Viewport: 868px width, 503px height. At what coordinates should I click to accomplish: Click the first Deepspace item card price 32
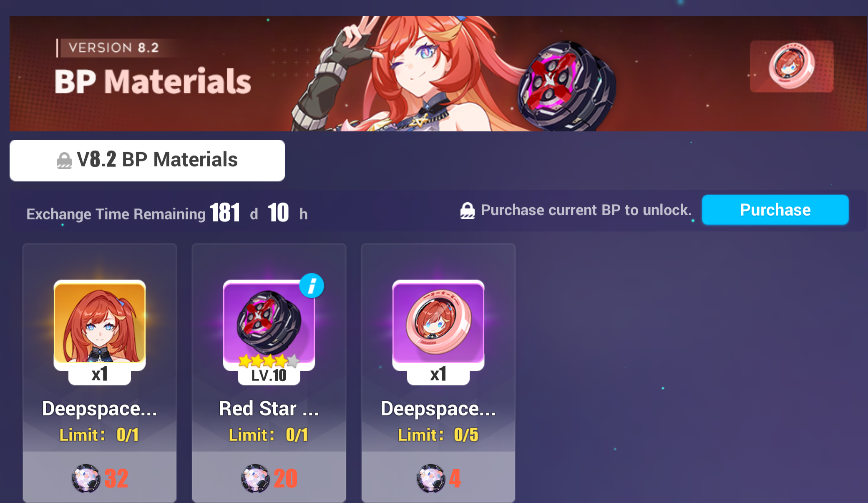point(100,478)
